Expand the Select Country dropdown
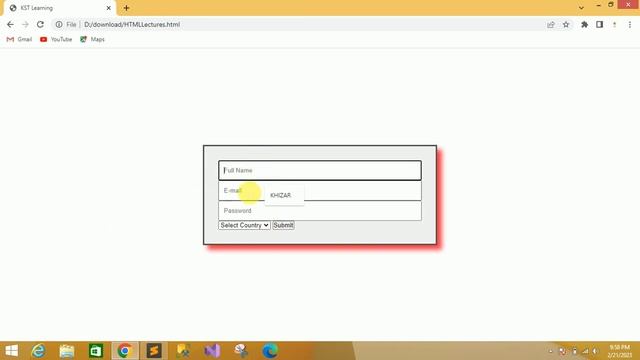The image size is (640, 360). [244, 225]
